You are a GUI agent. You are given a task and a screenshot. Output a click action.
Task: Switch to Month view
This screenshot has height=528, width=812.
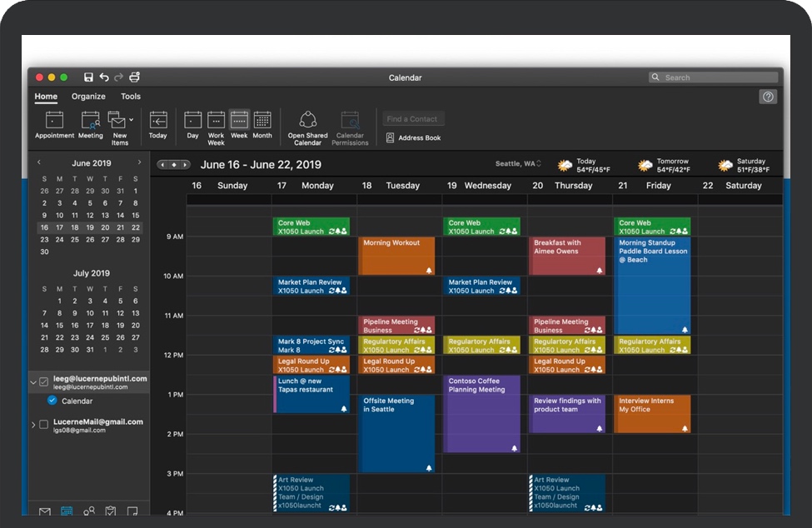[x=262, y=122]
